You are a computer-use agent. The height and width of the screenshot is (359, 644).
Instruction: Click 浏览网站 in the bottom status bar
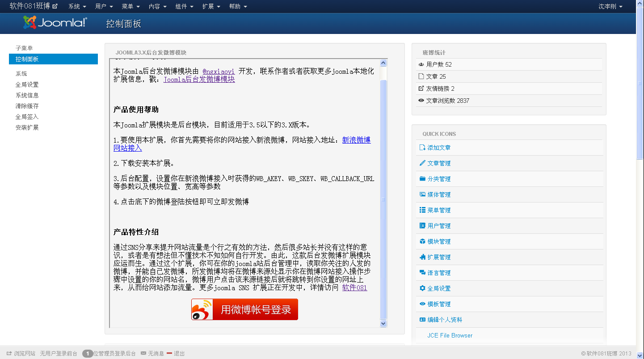pyautogui.click(x=25, y=353)
